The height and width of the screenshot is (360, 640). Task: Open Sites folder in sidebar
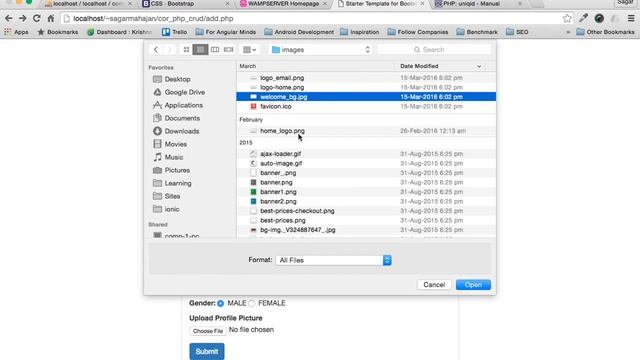click(167, 196)
